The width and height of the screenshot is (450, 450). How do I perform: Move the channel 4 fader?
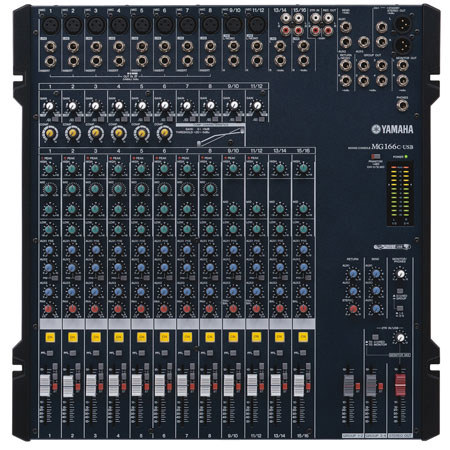(114, 385)
